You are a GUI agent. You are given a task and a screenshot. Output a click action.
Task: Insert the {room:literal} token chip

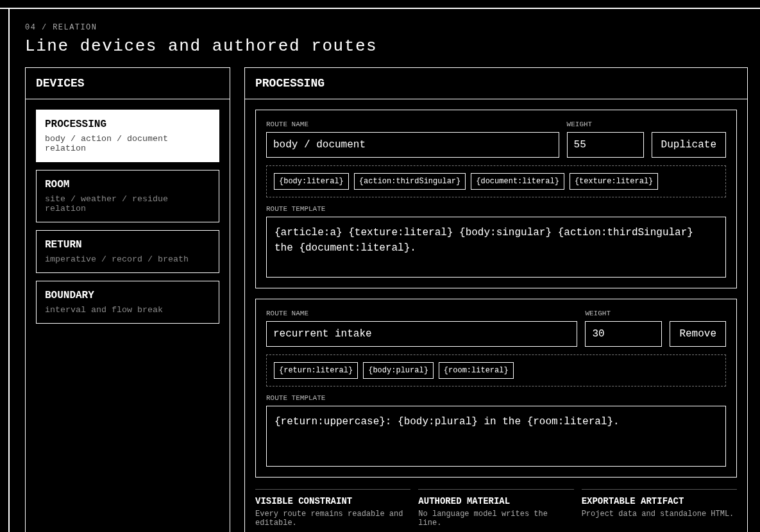coord(476,370)
